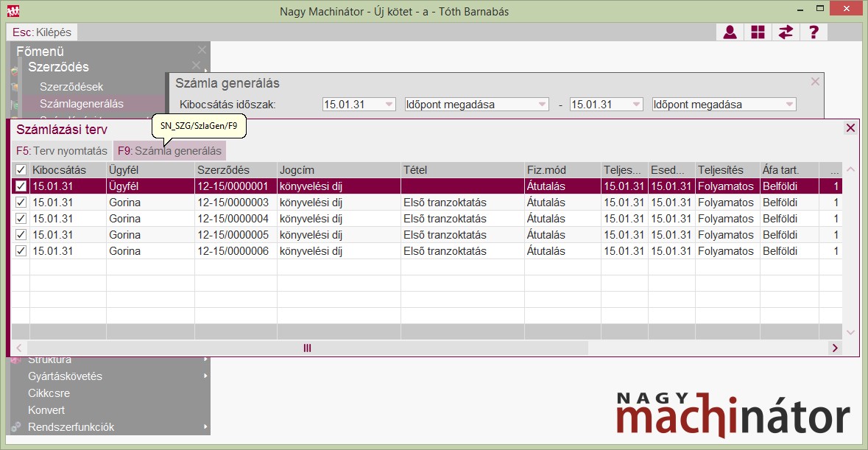868x450 pixels.
Task: Expand the Rendszerfunkciók submenu arrow
Action: [205, 426]
